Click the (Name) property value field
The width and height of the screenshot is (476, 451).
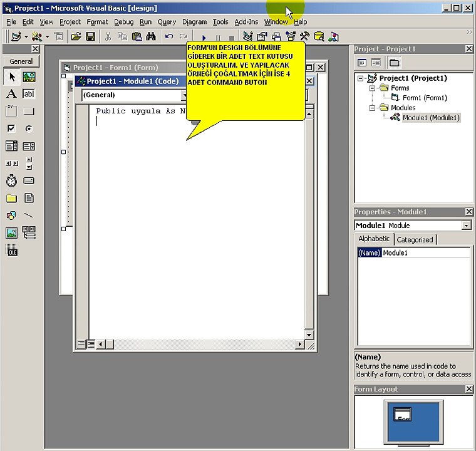tap(425, 252)
